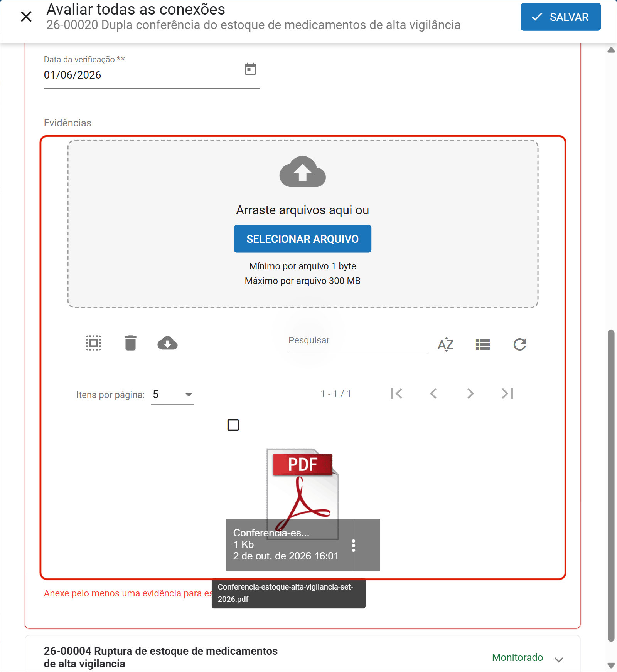The width and height of the screenshot is (617, 672).
Task: Click the AZ sort icon
Action: 446,344
